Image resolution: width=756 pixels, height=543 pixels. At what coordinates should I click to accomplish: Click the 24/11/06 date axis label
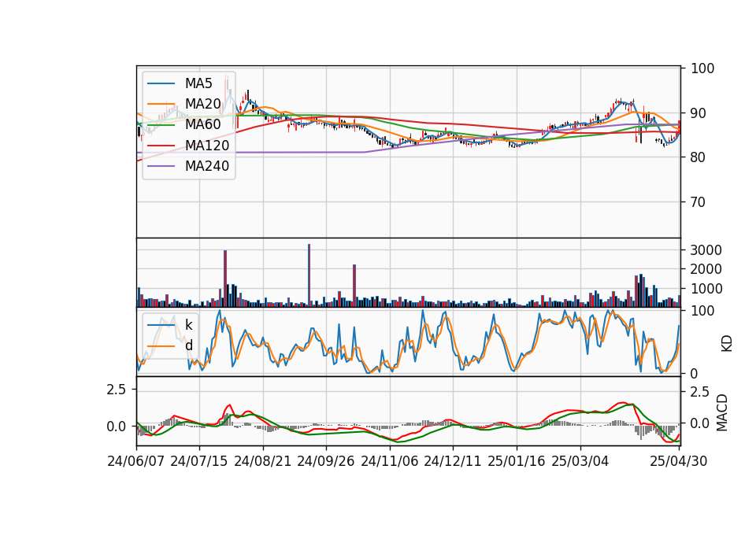pos(390,461)
